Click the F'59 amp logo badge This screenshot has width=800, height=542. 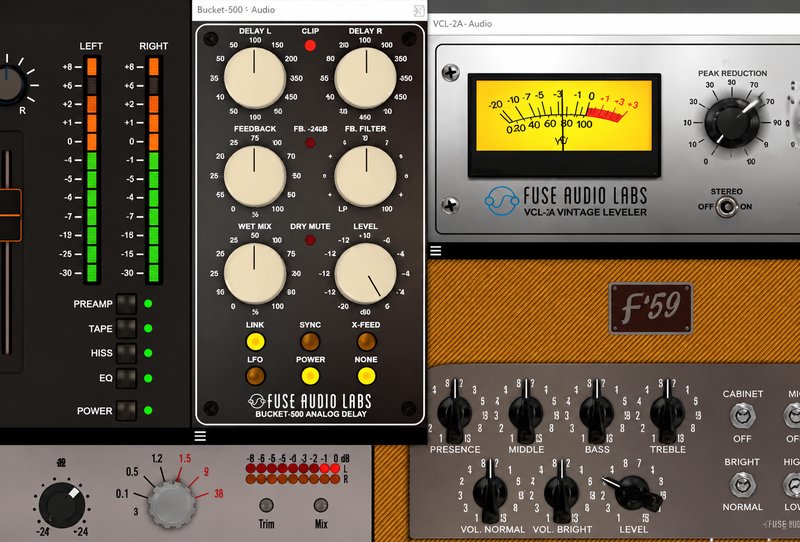pos(651,308)
